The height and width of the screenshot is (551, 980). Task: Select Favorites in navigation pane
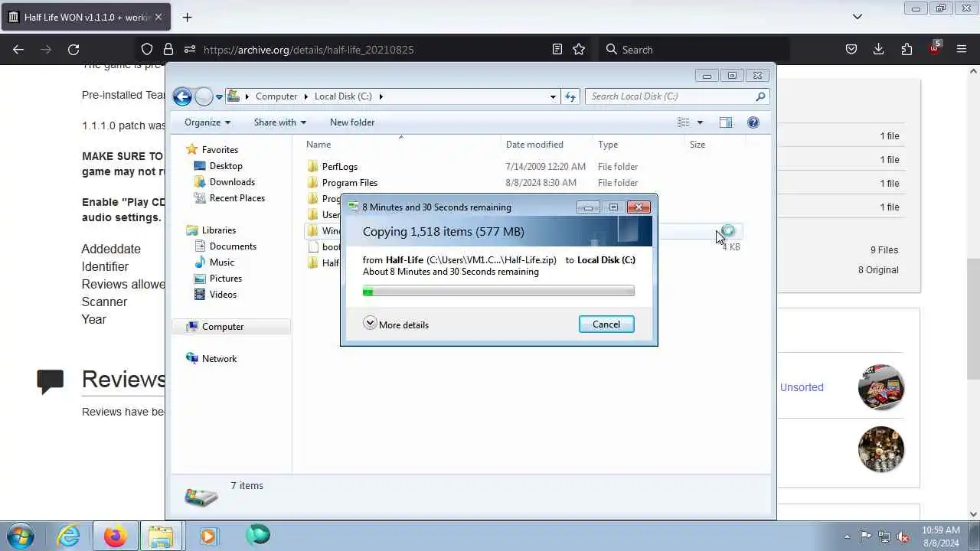(x=220, y=150)
